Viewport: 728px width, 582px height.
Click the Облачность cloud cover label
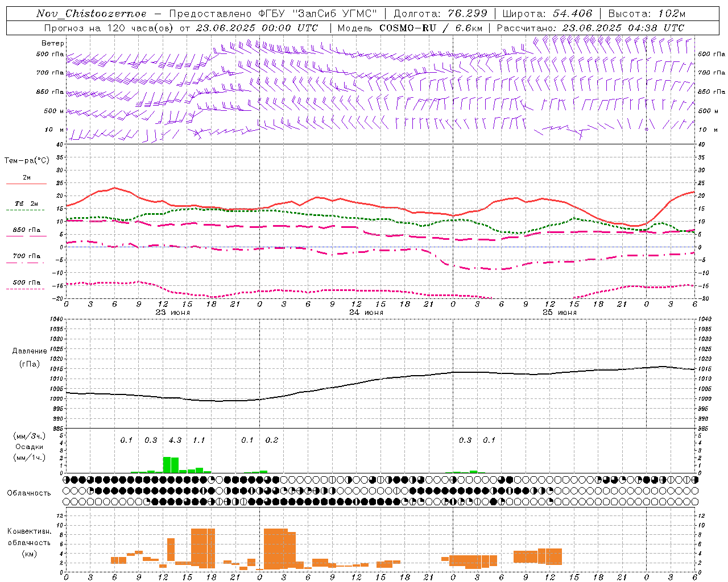coord(29,493)
